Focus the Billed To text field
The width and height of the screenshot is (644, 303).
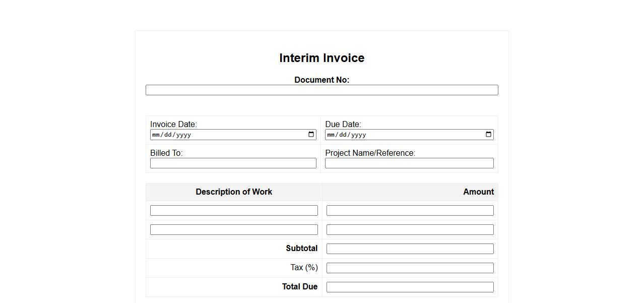233,163
